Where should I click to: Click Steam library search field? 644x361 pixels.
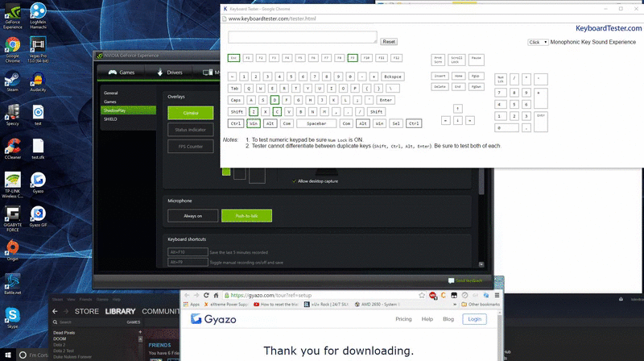88,322
